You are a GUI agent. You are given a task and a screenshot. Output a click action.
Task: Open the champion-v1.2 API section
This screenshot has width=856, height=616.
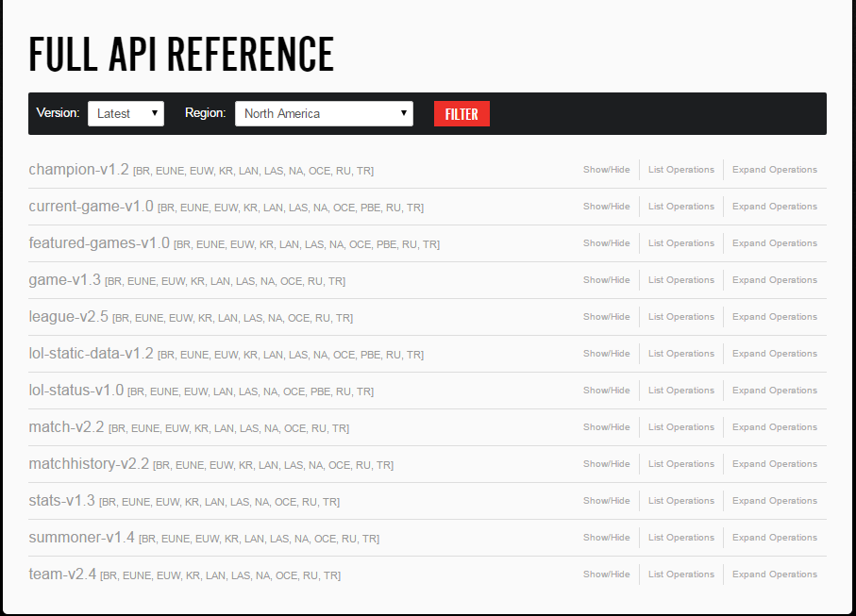78,170
